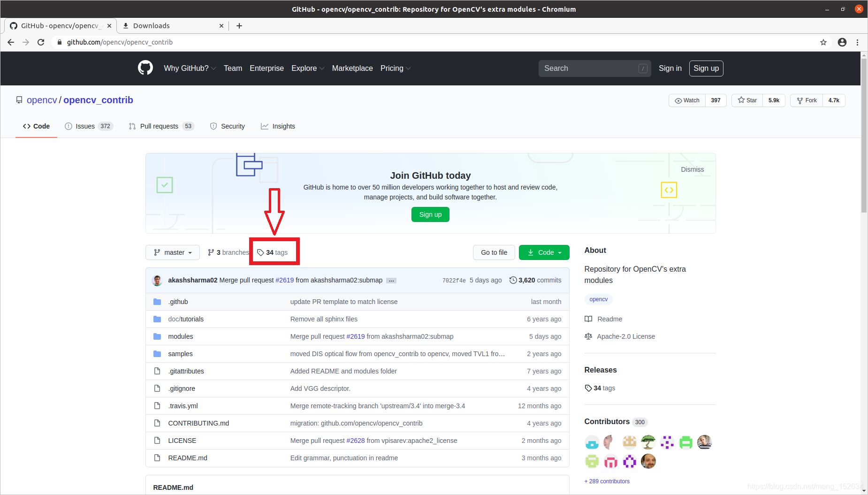The width and height of the screenshot is (868, 495).
Task: Open the CONTRIBUTING.md file
Action: tap(198, 423)
